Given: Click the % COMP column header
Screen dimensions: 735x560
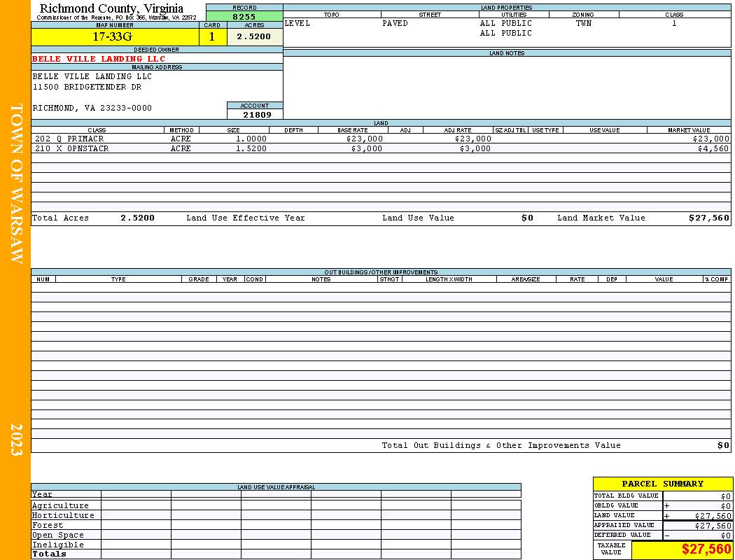Looking at the screenshot, I should tap(716, 279).
